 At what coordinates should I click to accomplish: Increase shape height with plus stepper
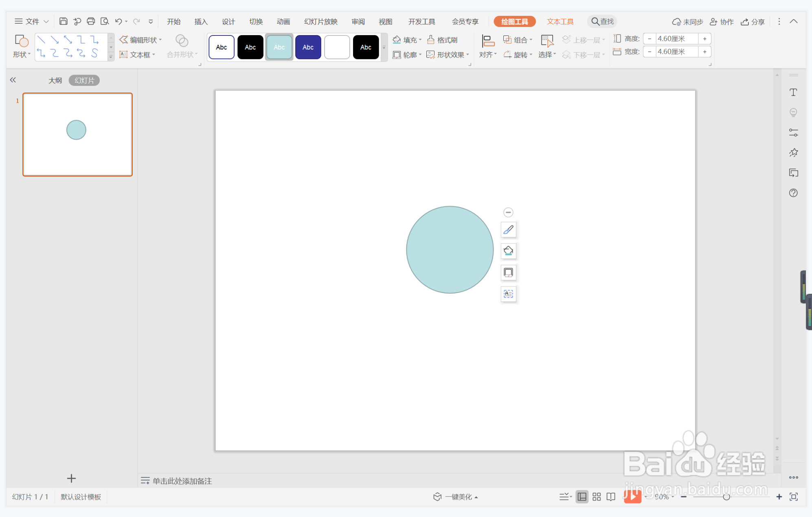click(x=704, y=39)
